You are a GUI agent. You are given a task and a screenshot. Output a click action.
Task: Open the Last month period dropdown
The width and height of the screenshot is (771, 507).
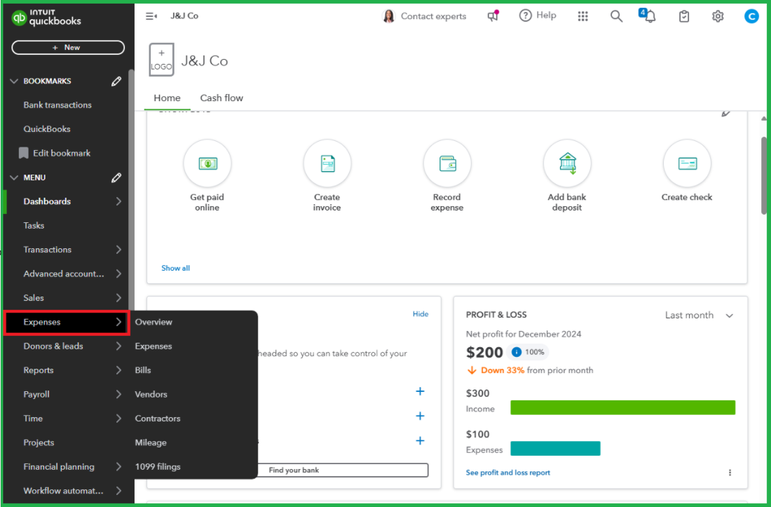click(x=699, y=315)
